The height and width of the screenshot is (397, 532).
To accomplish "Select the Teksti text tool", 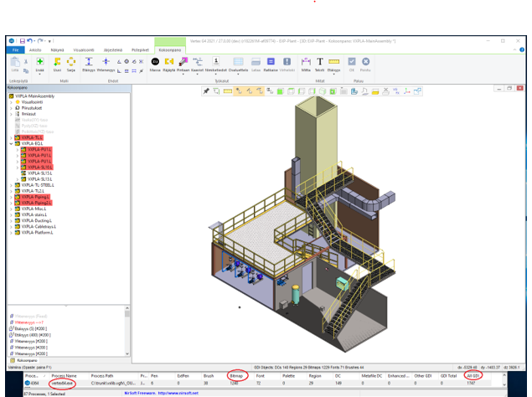I will [319, 63].
